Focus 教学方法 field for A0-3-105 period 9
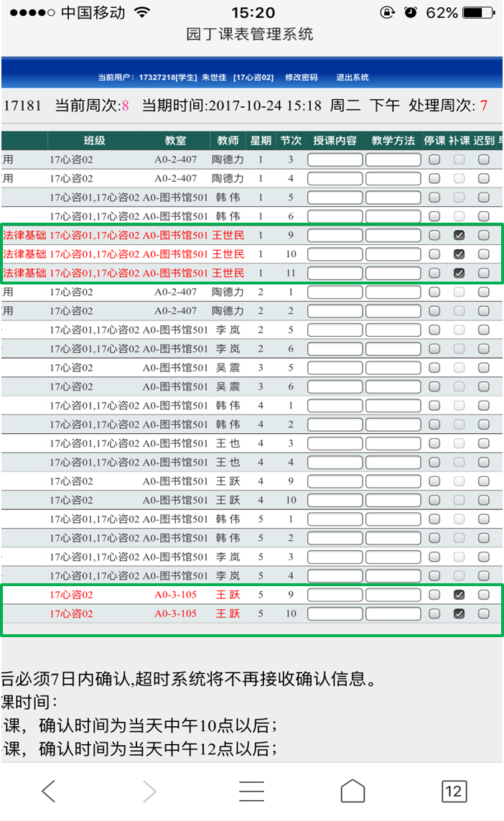Image resolution: width=504 pixels, height=821 pixels. click(393, 595)
